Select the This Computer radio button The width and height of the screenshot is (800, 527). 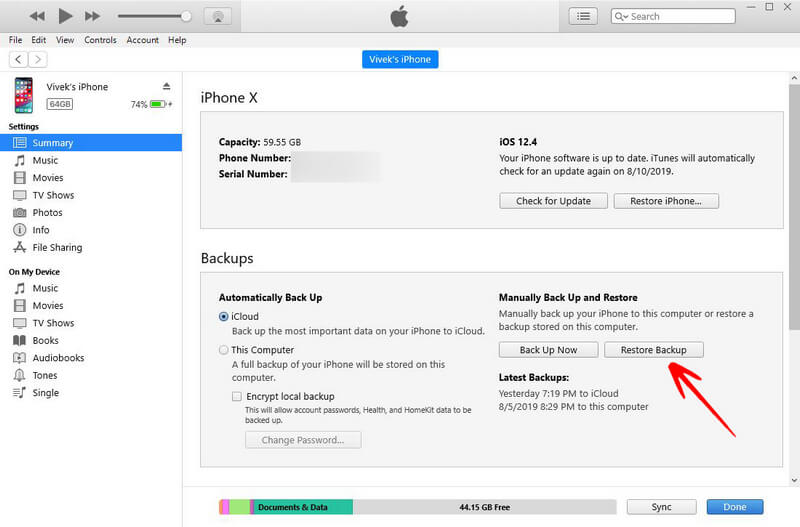click(x=223, y=350)
